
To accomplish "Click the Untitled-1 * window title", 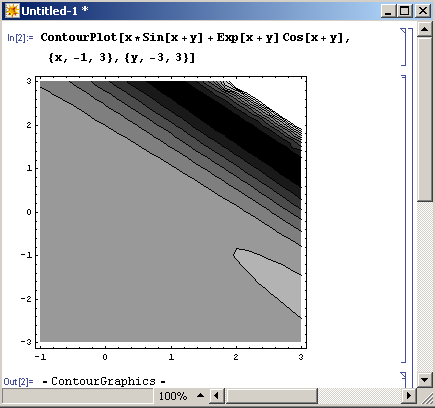I will (55, 11).
